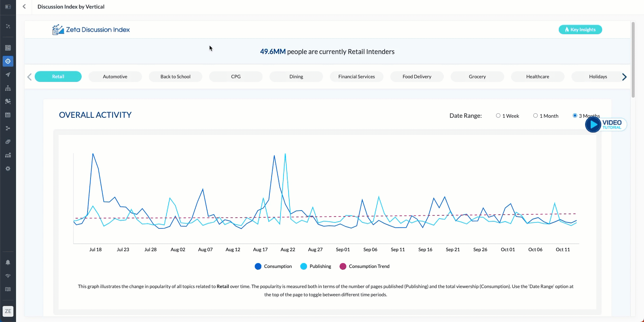Click the ZE user avatar
The height and width of the screenshot is (322, 644).
8,311
